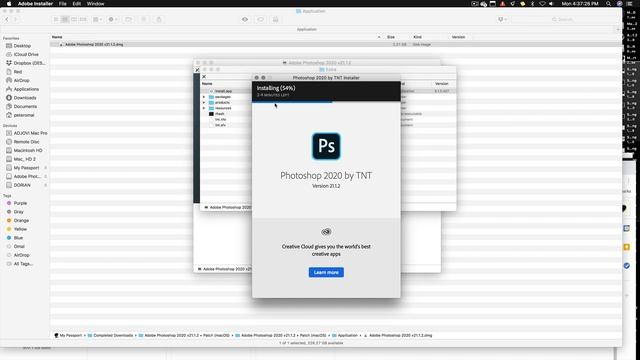Click My Passport in the path bar
This screenshot has width=640, height=360.
(x=68, y=335)
